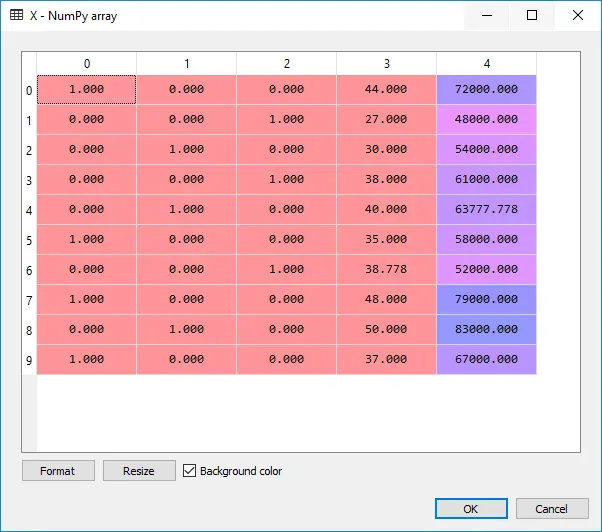Image resolution: width=602 pixels, height=532 pixels.
Task: Select row header 6
Action: [x=29, y=270]
